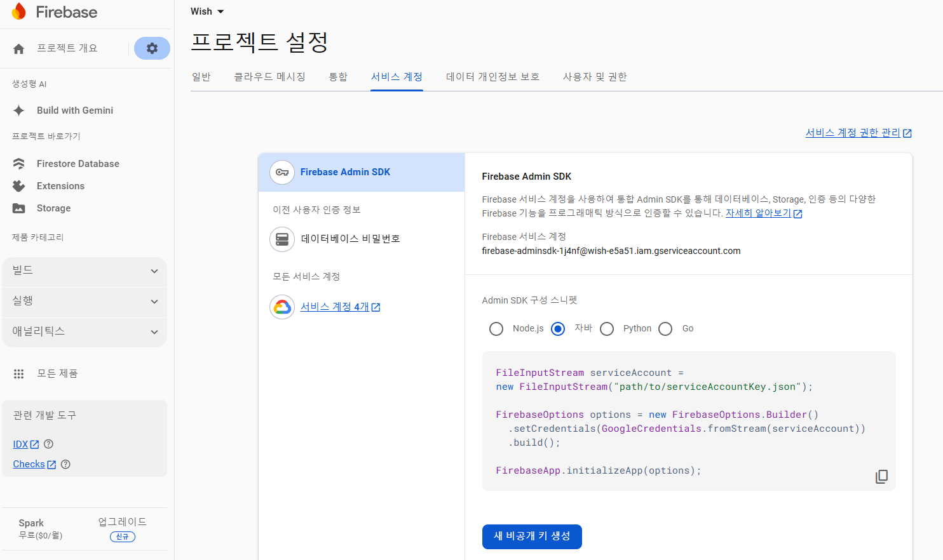Click the Google Cloud logo icon
This screenshot has width=943, height=560.
[282, 307]
